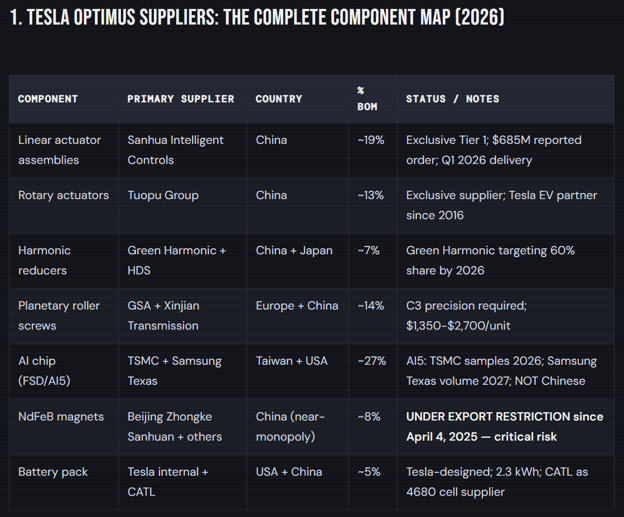Click the PRIMARY SUPPLIER column header
This screenshot has height=517, width=624.
pyautogui.click(x=181, y=99)
